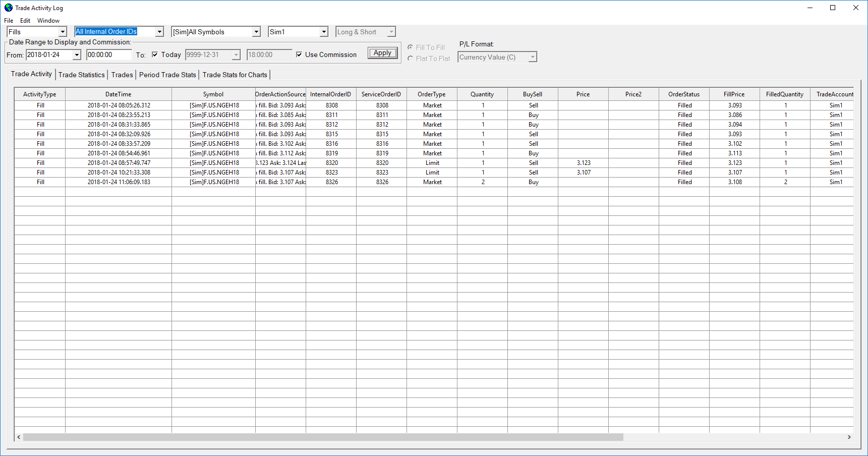Switch to the Period Trade Stats tab
868x456 pixels.
(167, 75)
